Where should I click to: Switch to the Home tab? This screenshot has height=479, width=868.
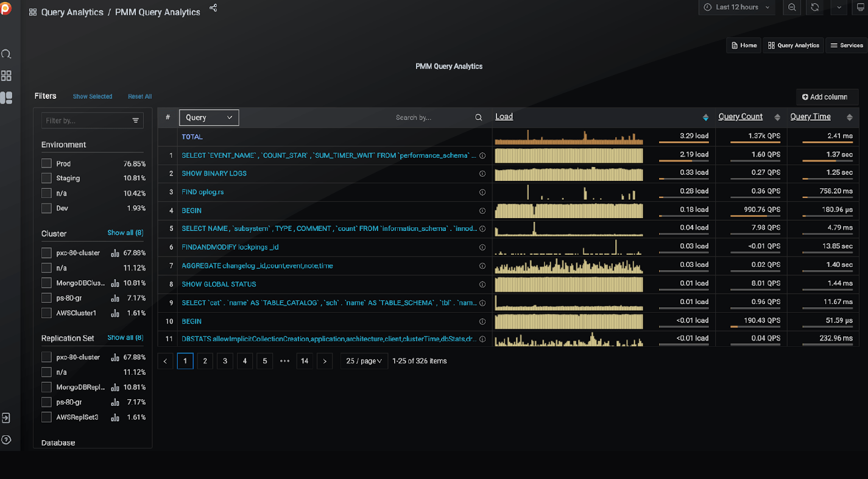click(743, 45)
